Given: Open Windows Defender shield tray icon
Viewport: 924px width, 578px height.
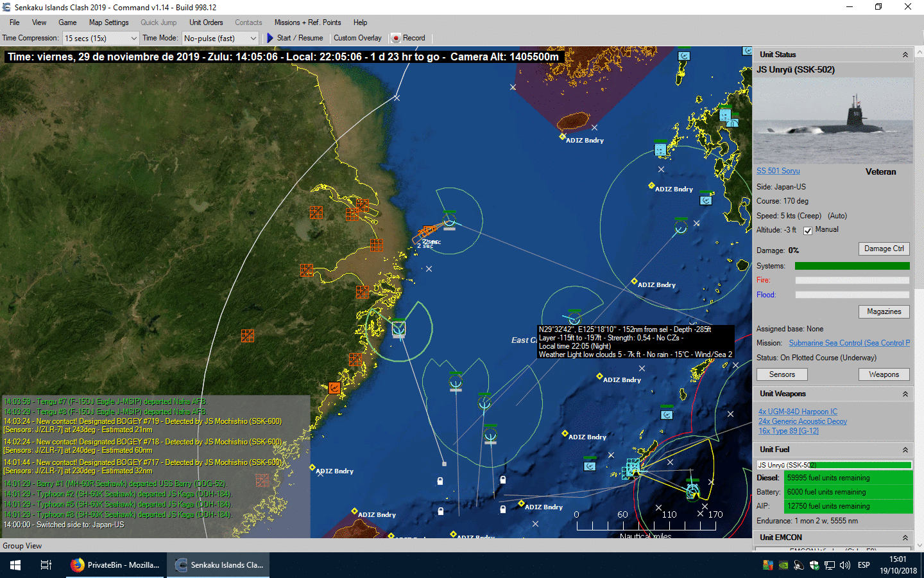Looking at the screenshot, I should point(814,565).
